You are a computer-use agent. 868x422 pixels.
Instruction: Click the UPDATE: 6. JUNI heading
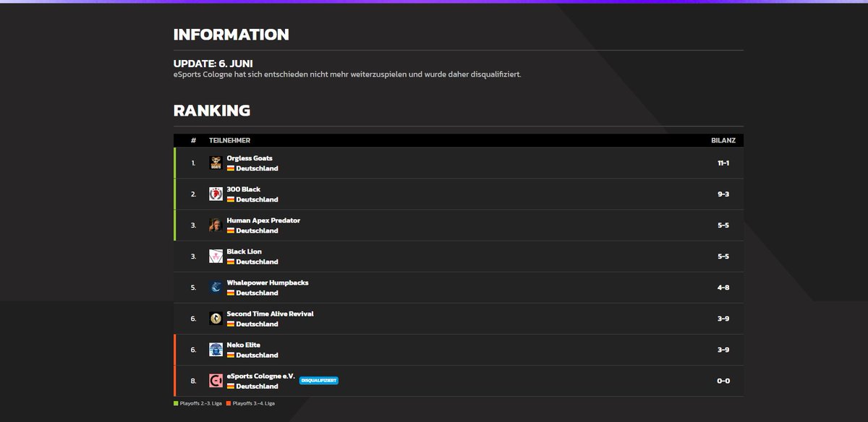tap(213, 64)
